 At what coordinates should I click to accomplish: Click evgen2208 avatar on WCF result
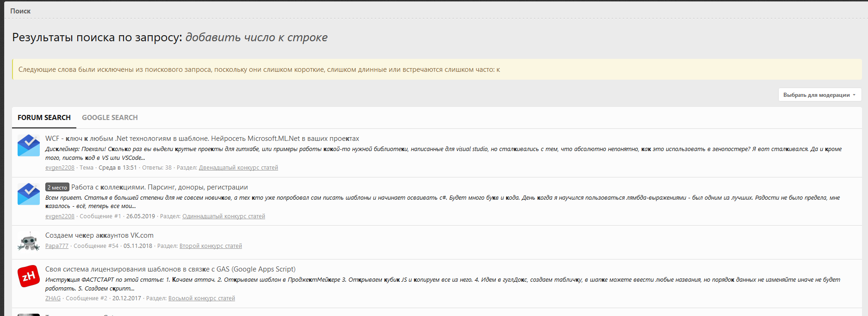point(29,145)
